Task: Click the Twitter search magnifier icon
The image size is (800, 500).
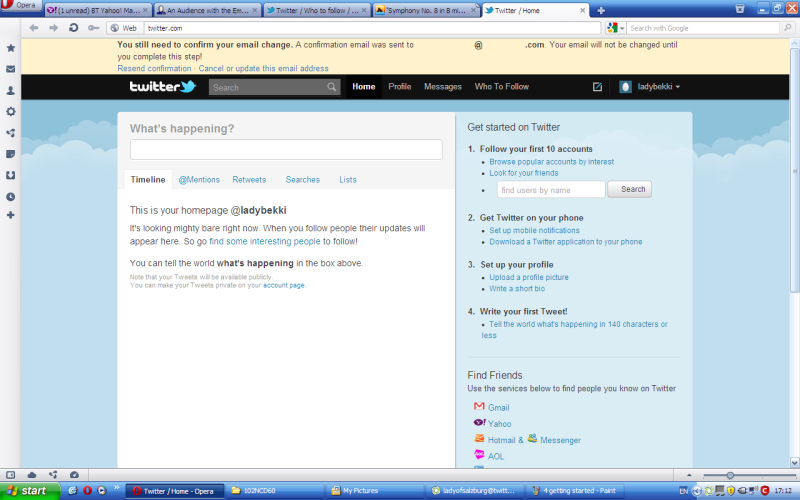Action: click(x=332, y=87)
